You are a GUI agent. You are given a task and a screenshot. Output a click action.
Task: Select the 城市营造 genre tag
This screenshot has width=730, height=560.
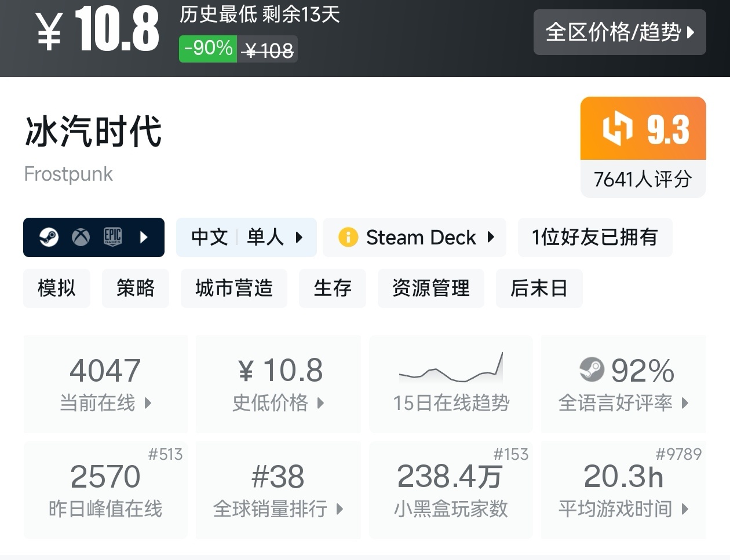[234, 288]
